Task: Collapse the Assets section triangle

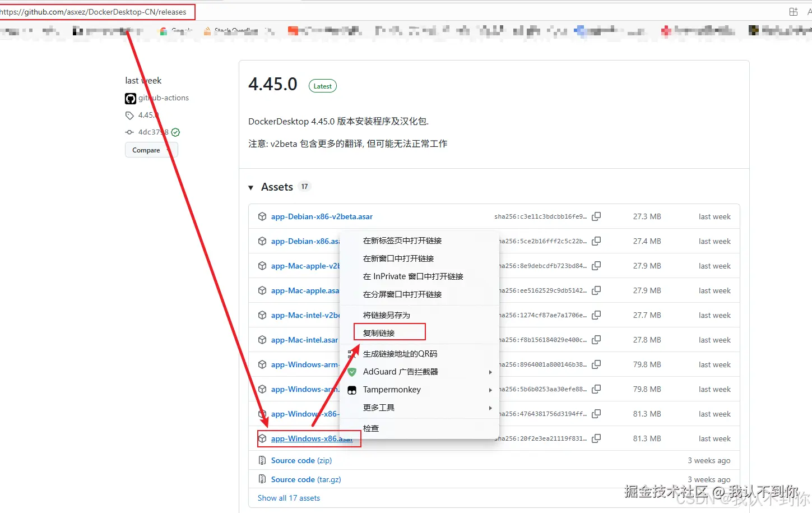Action: 251,188
